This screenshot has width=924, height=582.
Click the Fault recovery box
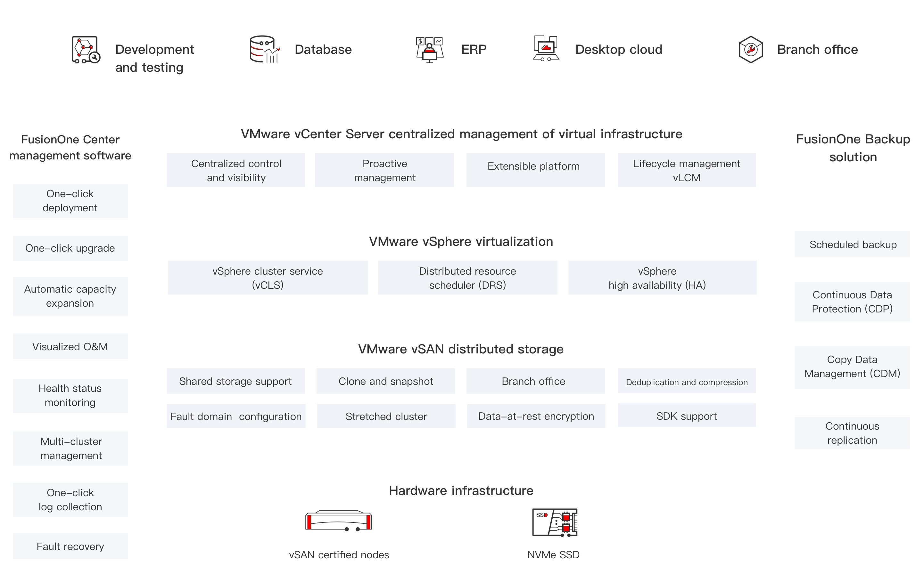coord(70,546)
